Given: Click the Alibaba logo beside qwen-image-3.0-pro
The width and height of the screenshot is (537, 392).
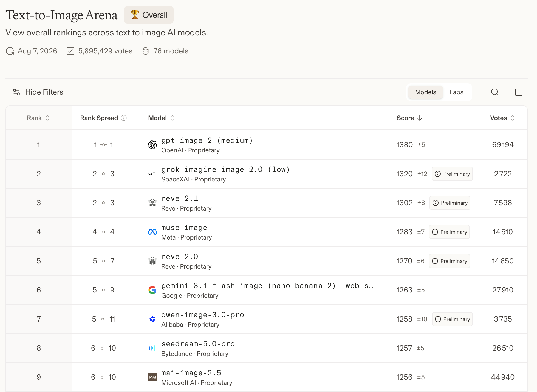Looking at the screenshot, I should coord(152,319).
